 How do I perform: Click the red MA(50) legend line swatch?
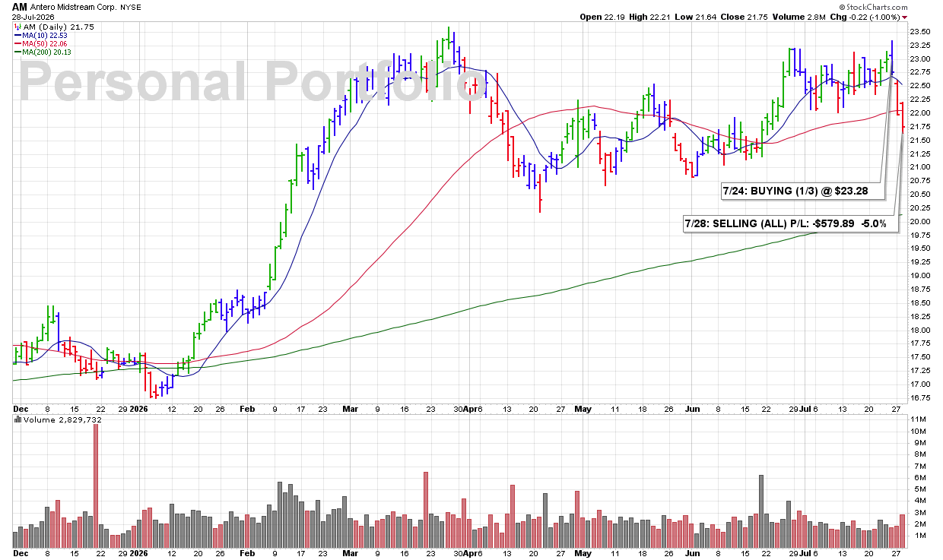(17, 43)
